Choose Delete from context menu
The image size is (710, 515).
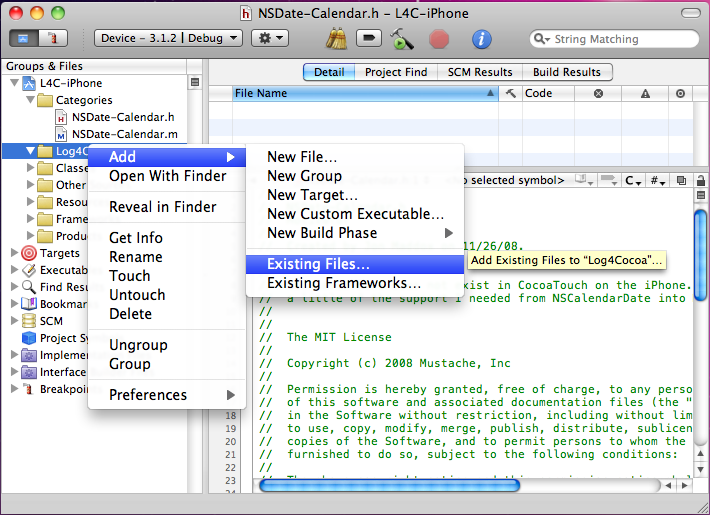pos(167,314)
